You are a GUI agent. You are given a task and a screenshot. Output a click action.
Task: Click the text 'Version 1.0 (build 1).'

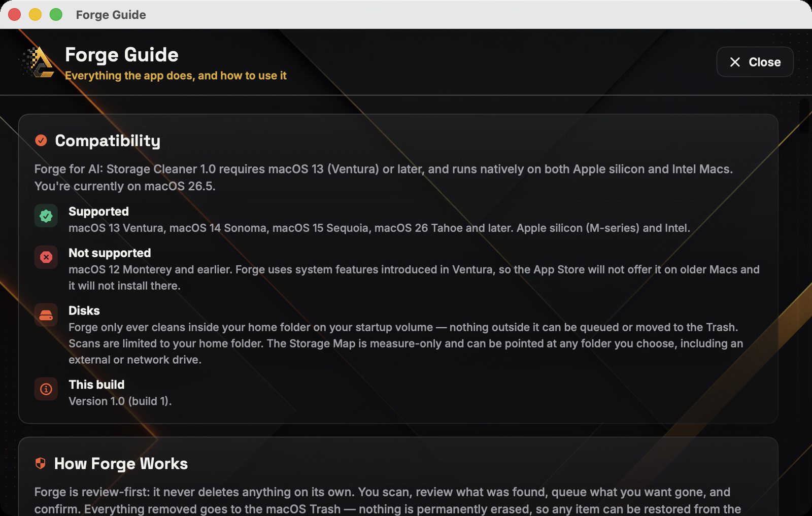pos(120,401)
